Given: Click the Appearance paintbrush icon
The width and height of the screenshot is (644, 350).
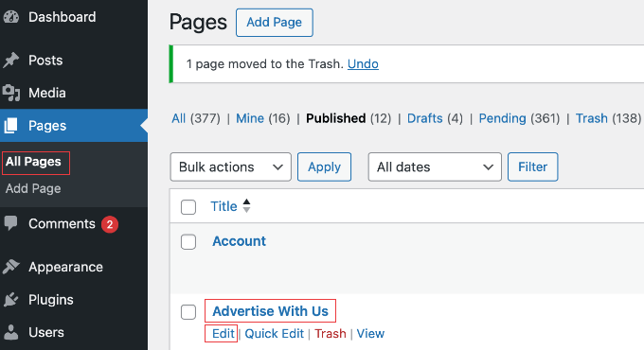Looking at the screenshot, I should click(x=11, y=267).
